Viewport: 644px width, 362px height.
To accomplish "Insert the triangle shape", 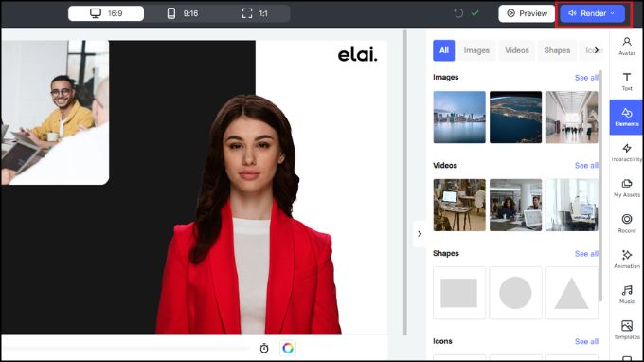I will [572, 293].
